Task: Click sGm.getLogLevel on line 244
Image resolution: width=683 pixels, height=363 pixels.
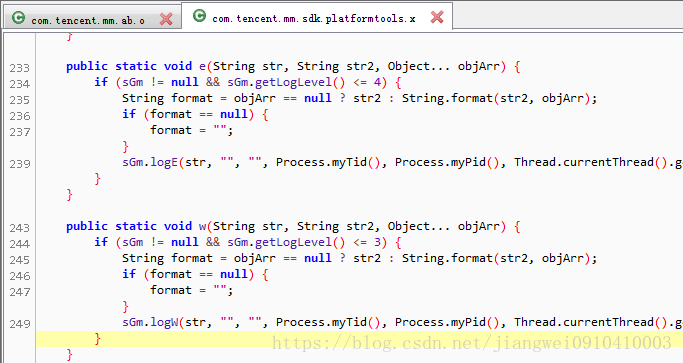Action: point(279,242)
